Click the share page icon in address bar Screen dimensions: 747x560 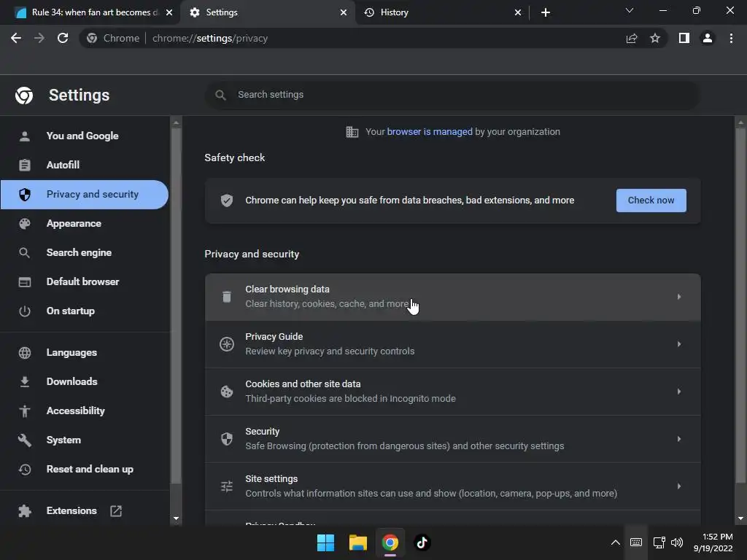[632, 38]
